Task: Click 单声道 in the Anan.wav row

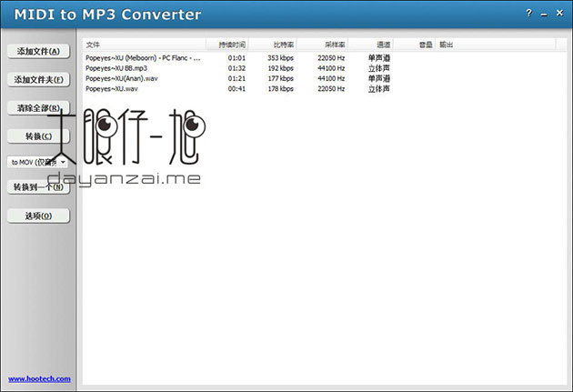Action: pyautogui.click(x=379, y=78)
